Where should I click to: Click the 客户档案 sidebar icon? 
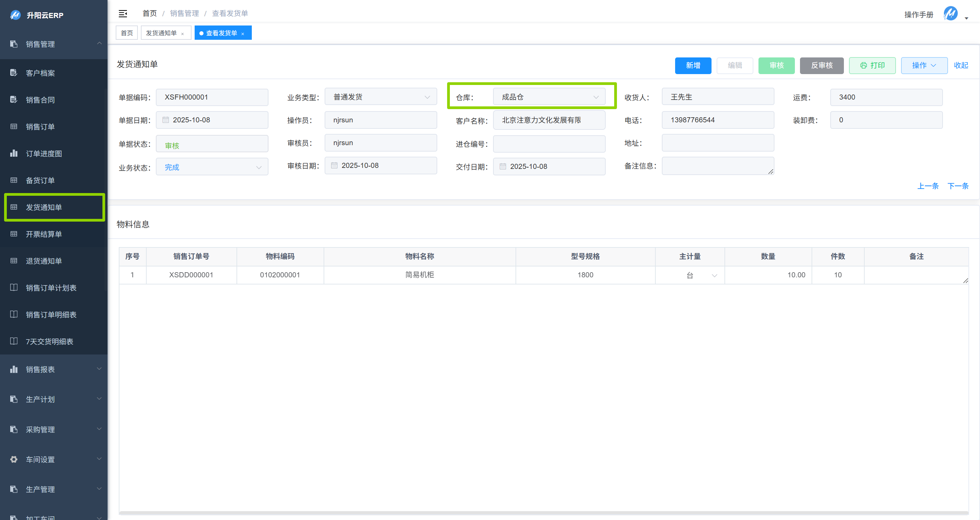coord(14,73)
